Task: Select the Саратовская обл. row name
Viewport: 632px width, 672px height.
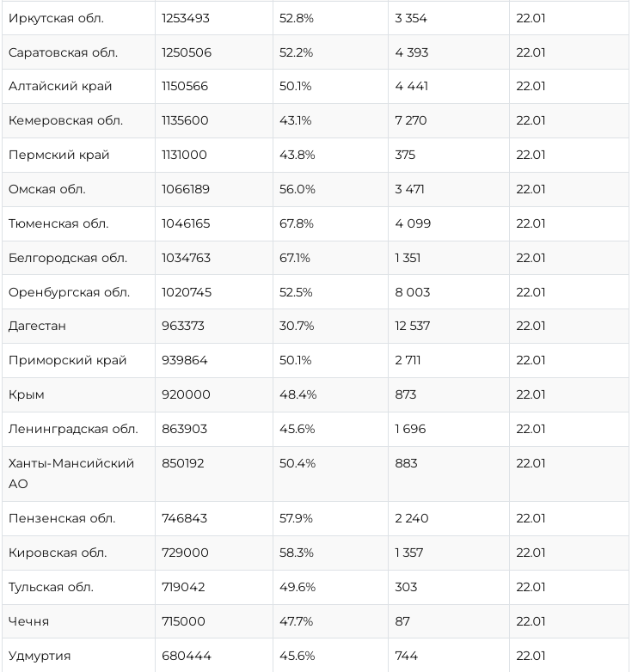Action: coord(63,52)
